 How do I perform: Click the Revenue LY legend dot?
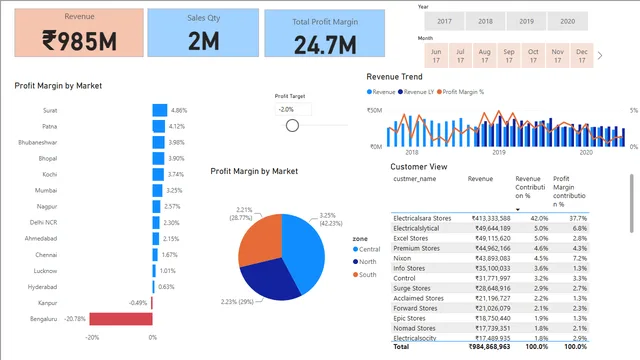400,92
